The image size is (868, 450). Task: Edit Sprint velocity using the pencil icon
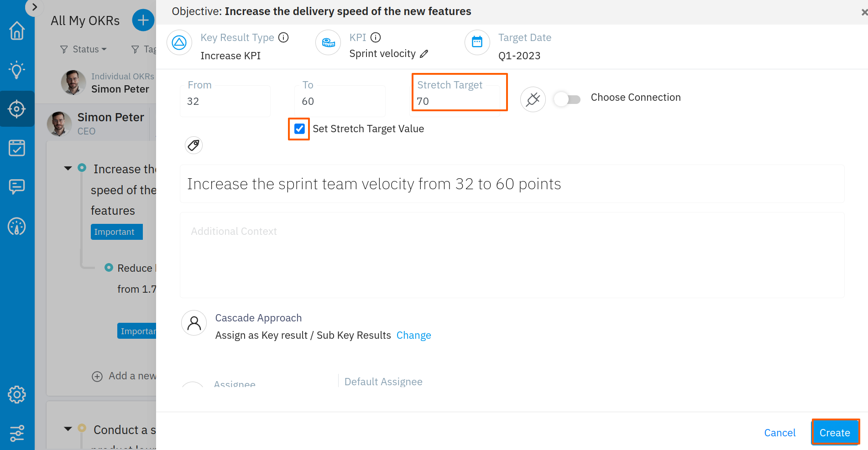[x=424, y=53]
